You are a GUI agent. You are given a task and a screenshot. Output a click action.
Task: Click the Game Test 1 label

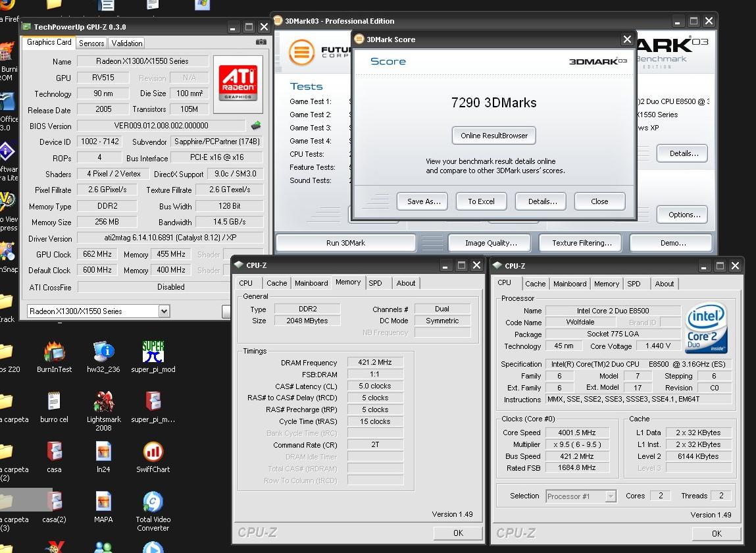click(x=311, y=101)
